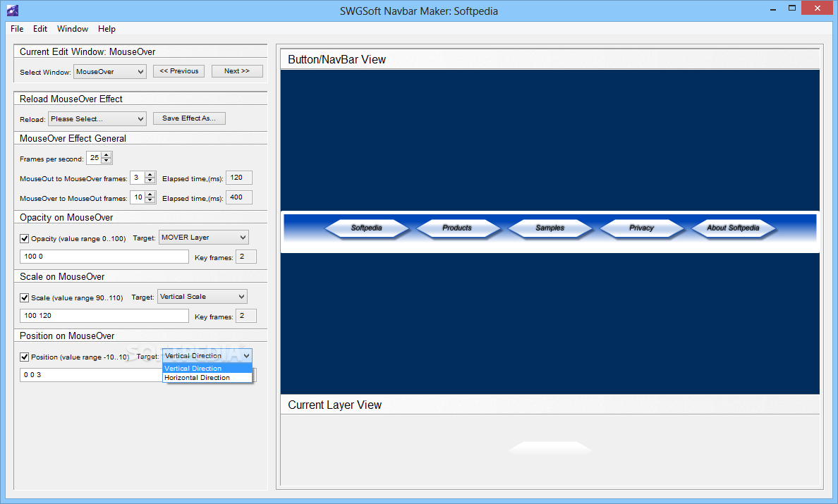This screenshot has width=838, height=504.
Task: Open the Help menu
Action: (107, 29)
